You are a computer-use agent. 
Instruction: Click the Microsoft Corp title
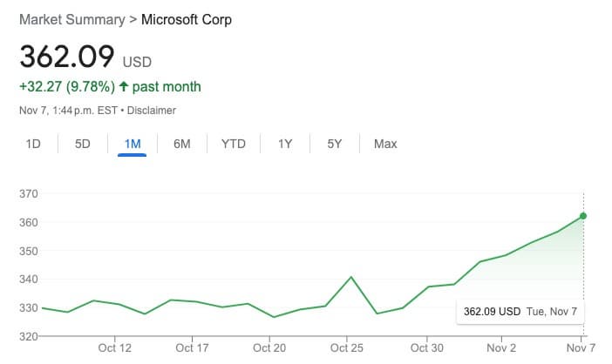coord(187,18)
